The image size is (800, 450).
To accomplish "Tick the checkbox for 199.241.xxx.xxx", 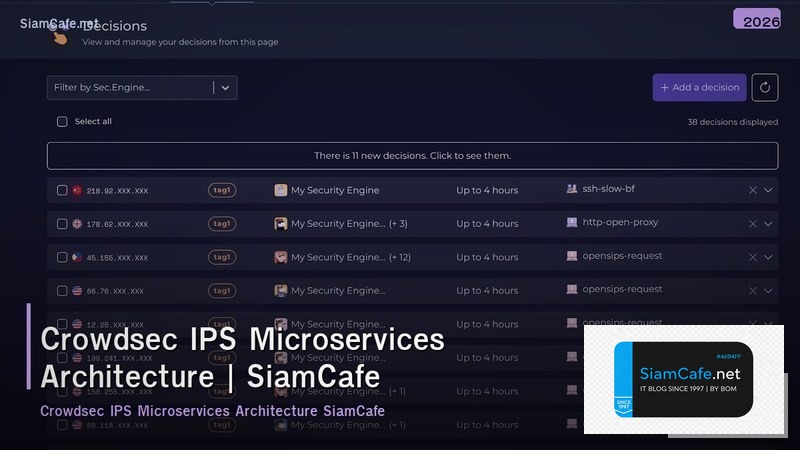I will pyautogui.click(x=62, y=358).
